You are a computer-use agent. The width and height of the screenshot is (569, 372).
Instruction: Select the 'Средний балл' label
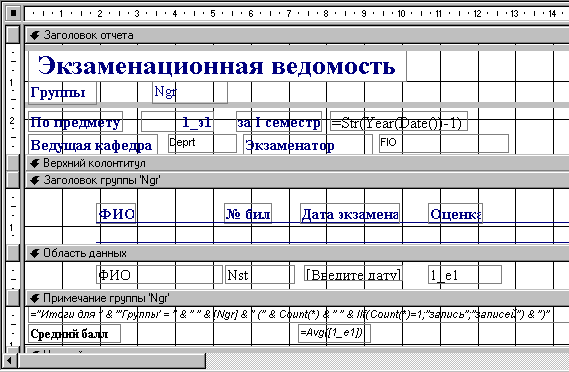coord(74,334)
